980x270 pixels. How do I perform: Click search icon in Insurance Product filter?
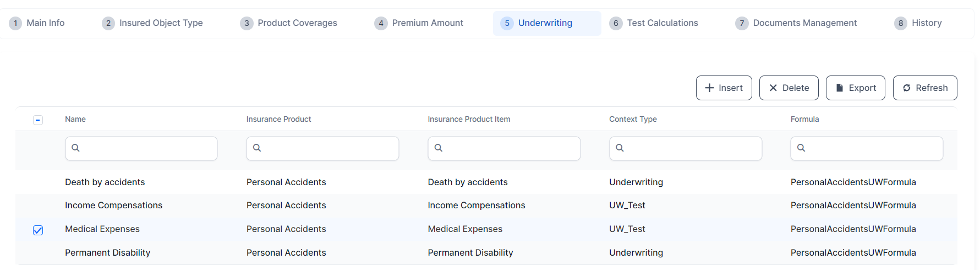(x=257, y=148)
